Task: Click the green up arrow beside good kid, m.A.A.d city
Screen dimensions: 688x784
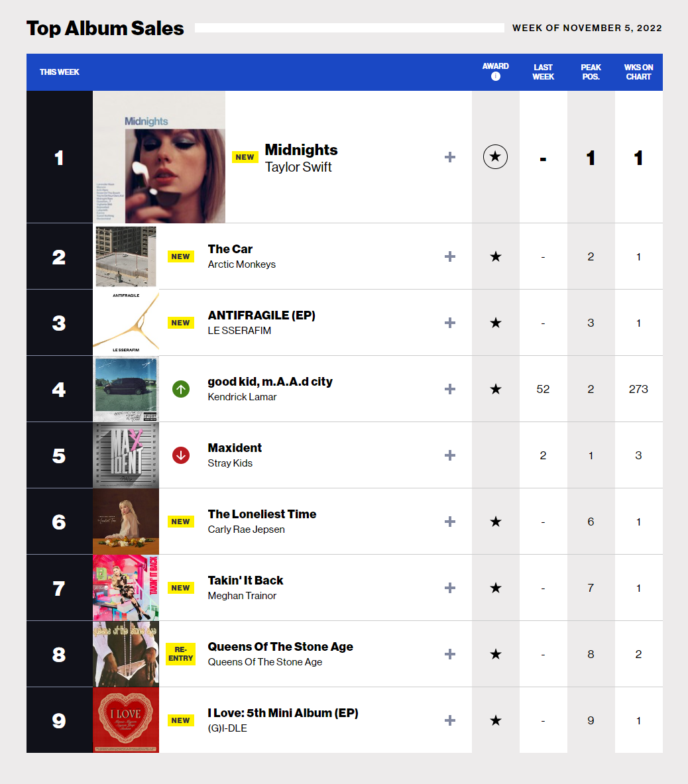Action: (x=181, y=389)
